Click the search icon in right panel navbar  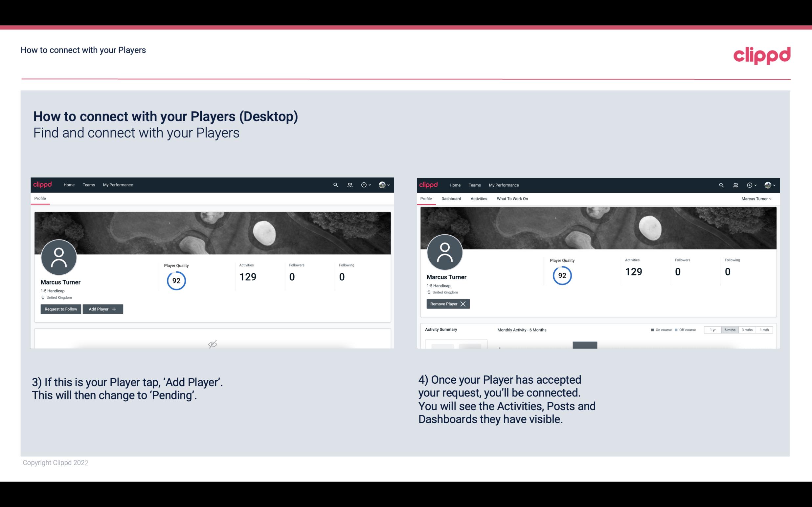(721, 184)
